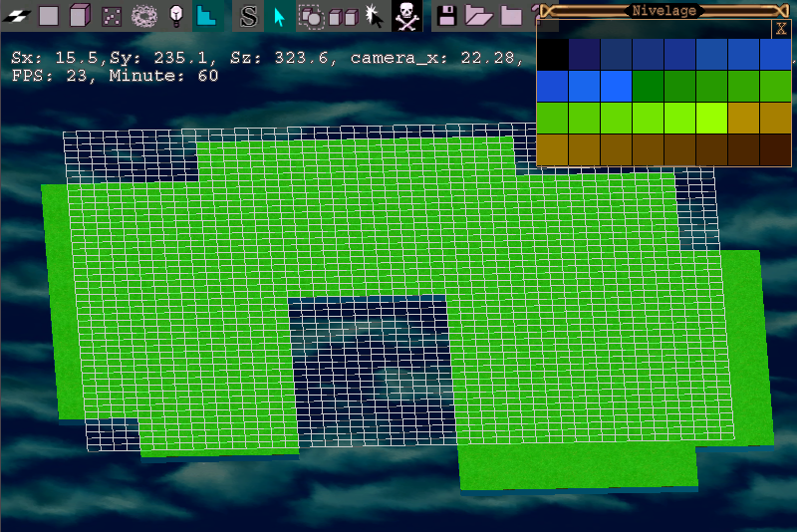Click the 'Sz: 323.6' coordinate text
The width and height of the screenshot is (797, 532).
(280, 58)
